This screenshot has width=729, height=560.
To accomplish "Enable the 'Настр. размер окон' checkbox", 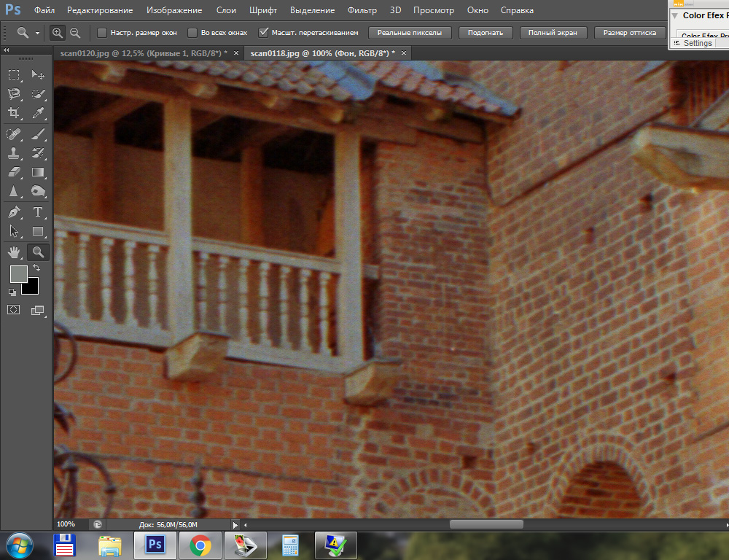I will pos(102,33).
